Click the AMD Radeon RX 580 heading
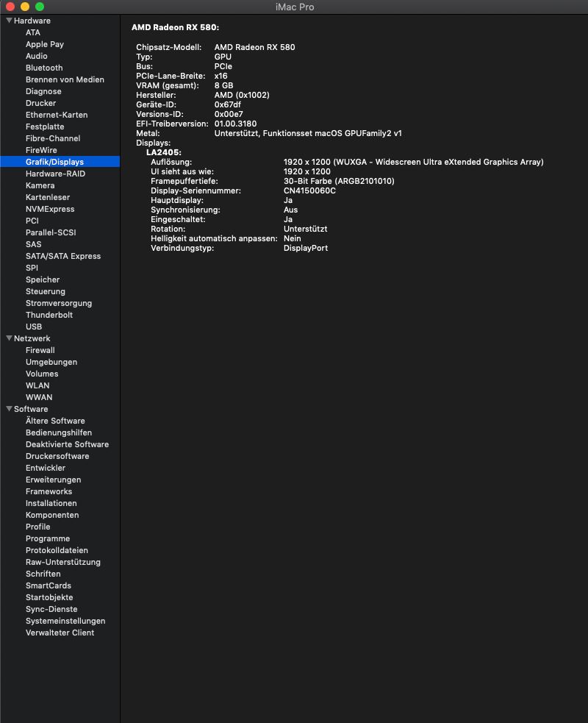 [175, 27]
